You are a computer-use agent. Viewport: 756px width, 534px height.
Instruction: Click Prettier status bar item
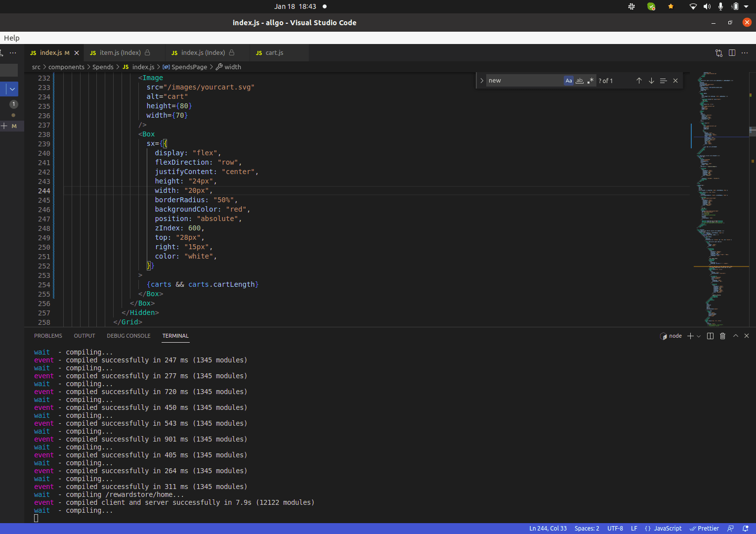[705, 529]
